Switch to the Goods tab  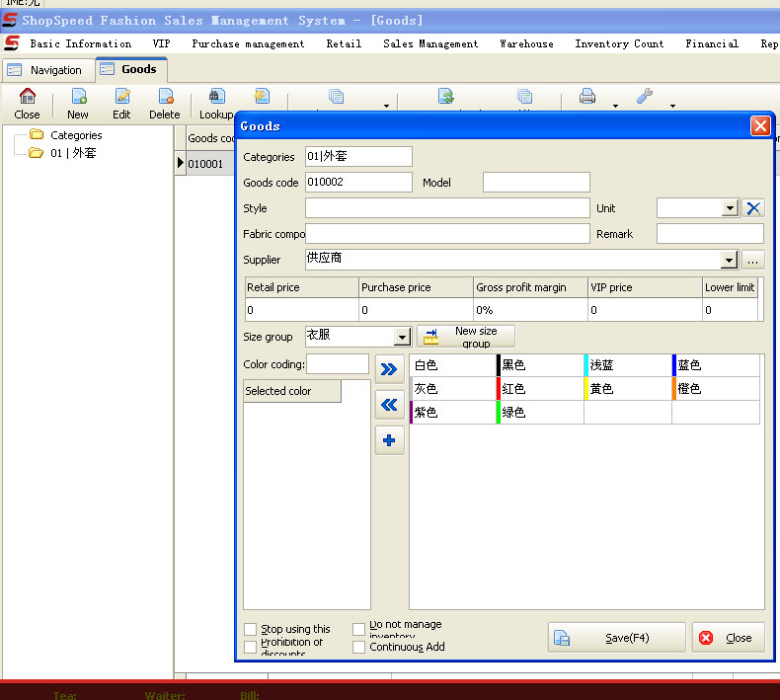[x=131, y=69]
